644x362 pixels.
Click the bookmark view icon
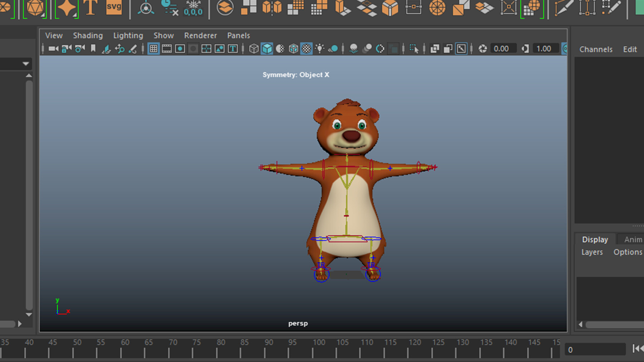93,49
